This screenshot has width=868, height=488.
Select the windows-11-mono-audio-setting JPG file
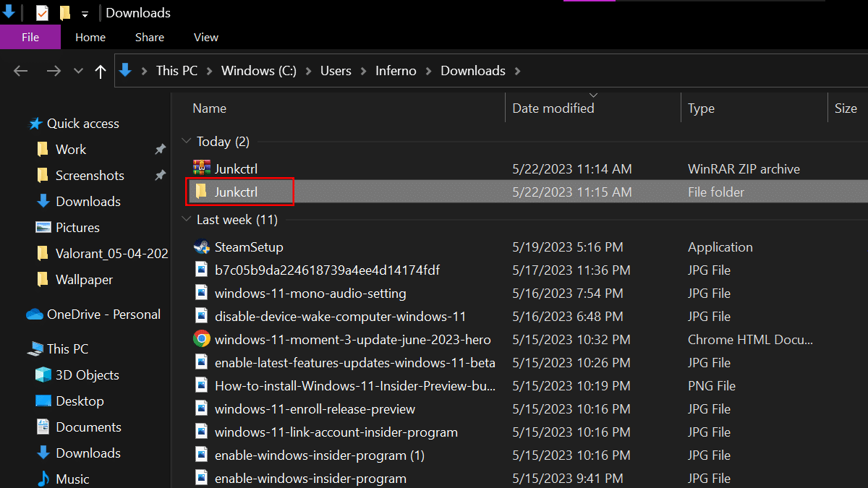310,294
